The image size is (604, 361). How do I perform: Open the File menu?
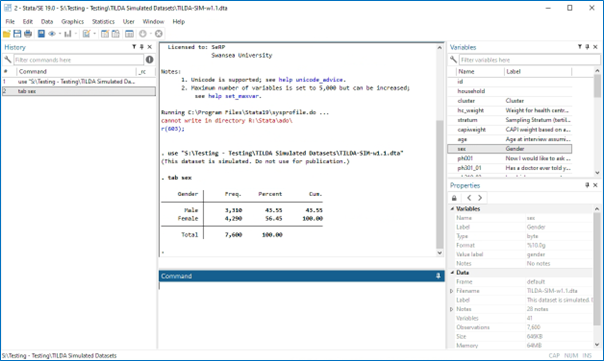tap(10, 22)
